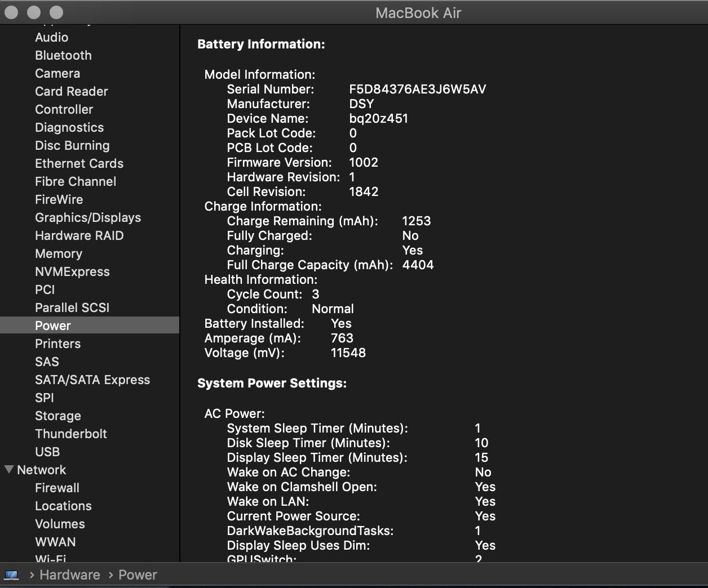Click the Voltage value 11548
The width and height of the screenshot is (708, 588).
point(348,353)
